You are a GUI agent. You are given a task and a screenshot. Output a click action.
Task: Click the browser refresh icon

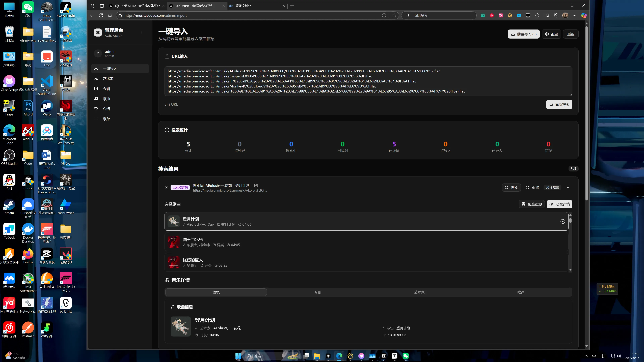pyautogui.click(x=101, y=15)
